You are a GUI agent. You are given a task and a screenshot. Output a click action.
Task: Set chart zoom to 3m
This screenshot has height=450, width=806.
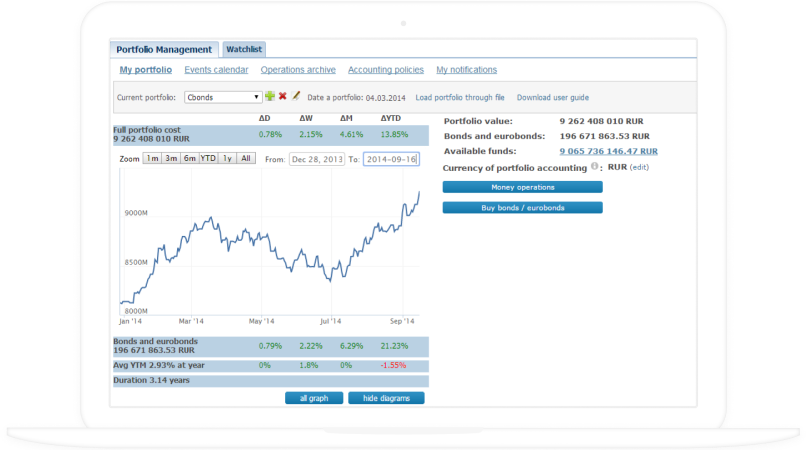[x=171, y=158]
